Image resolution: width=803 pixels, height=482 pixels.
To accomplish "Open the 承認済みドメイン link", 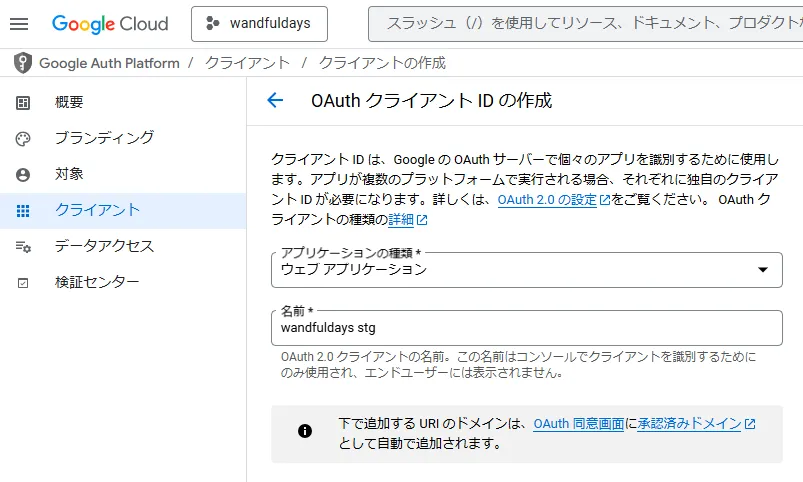I will (x=689, y=424).
